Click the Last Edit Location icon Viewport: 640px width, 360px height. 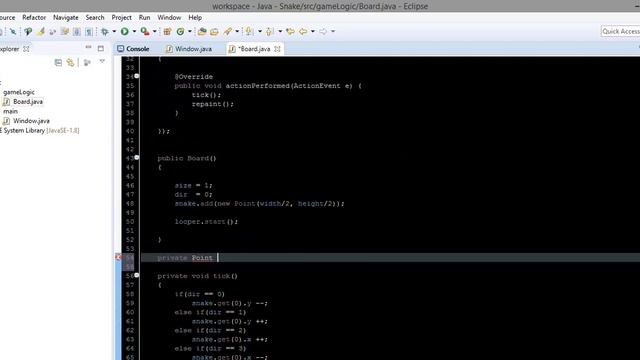tap(290, 31)
